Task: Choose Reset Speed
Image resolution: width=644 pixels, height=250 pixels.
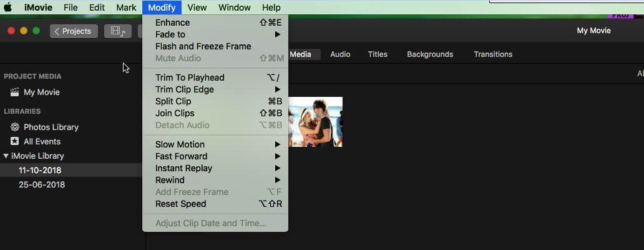Action: pyautogui.click(x=215, y=204)
